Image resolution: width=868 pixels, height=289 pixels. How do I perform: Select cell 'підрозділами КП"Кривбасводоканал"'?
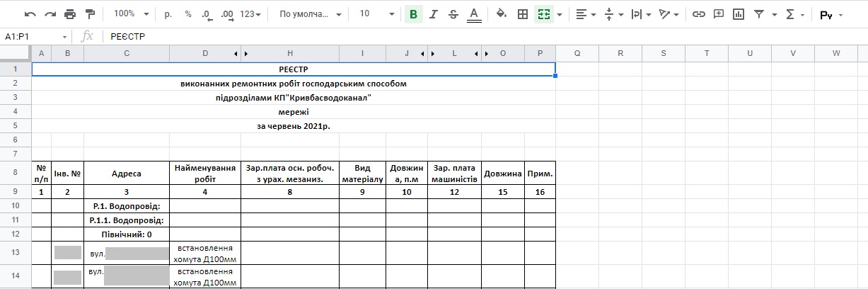(294, 98)
